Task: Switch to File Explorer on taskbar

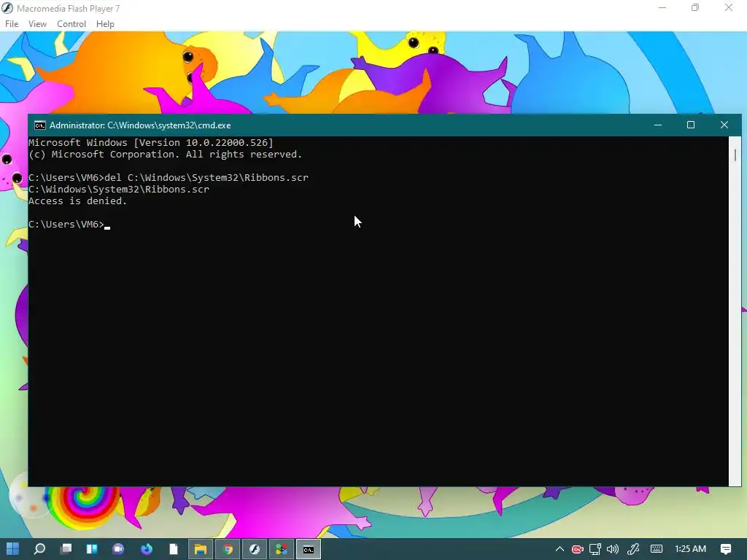Action: point(201,549)
